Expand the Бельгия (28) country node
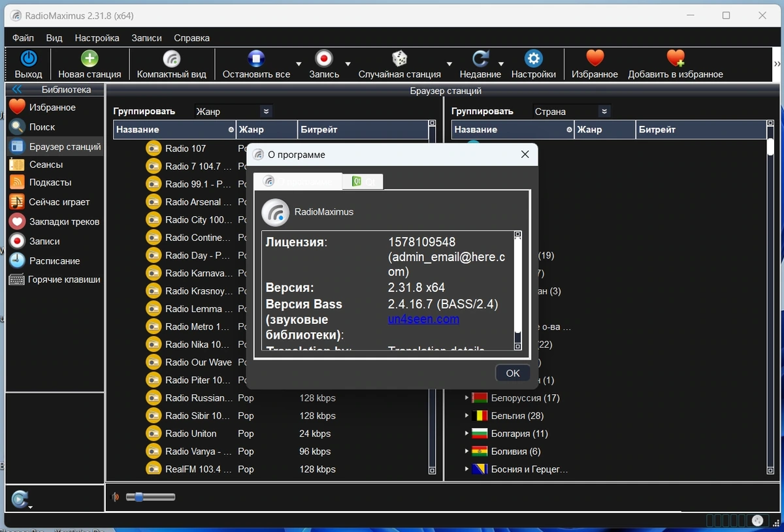Viewport: 784px width, 532px height. [466, 415]
